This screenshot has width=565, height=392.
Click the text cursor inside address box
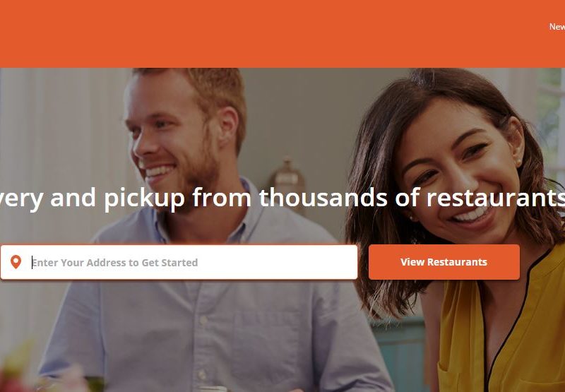pyautogui.click(x=32, y=262)
